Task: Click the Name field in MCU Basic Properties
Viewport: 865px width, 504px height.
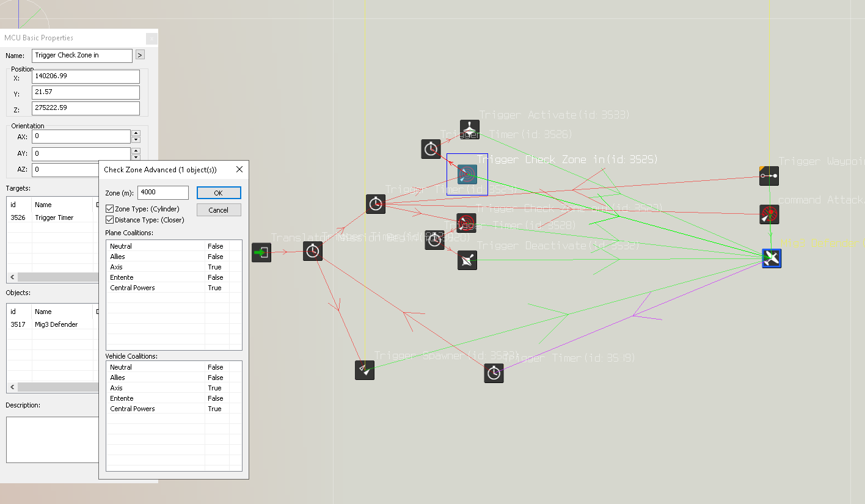Action: click(x=82, y=56)
